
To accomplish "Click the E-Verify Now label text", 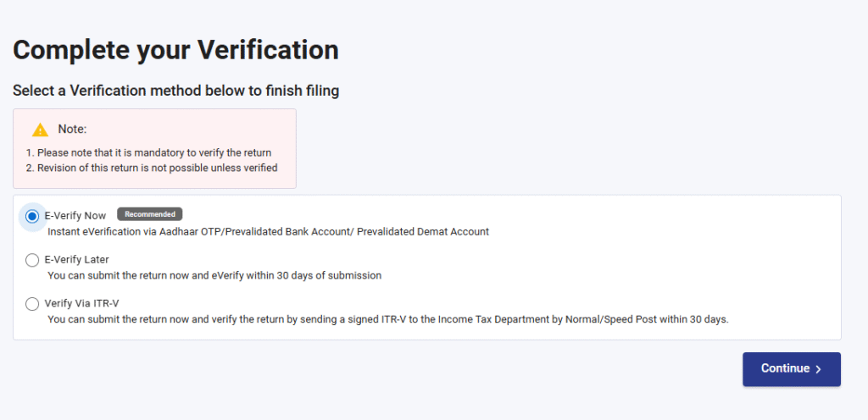I will pyautogui.click(x=75, y=216).
